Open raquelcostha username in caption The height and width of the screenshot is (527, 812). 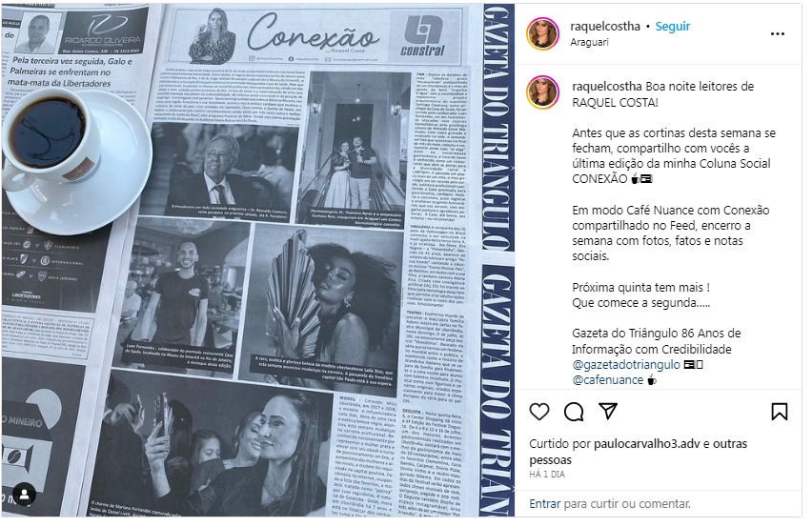tap(607, 87)
